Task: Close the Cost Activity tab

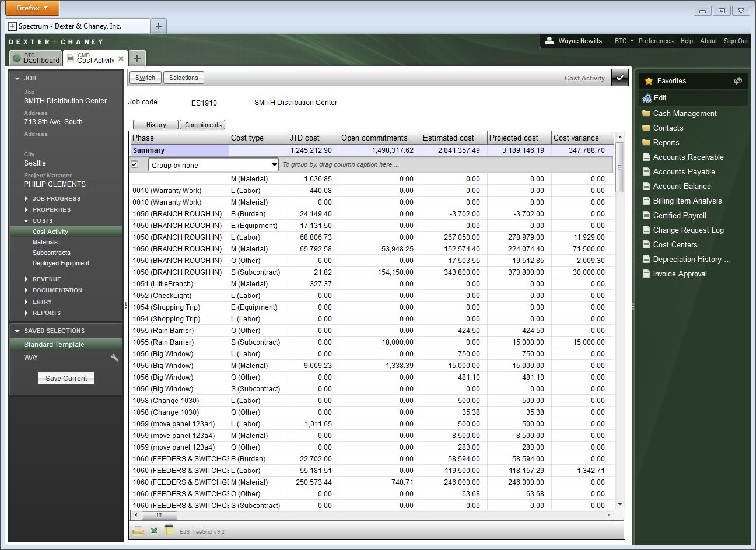Action: coord(121,59)
